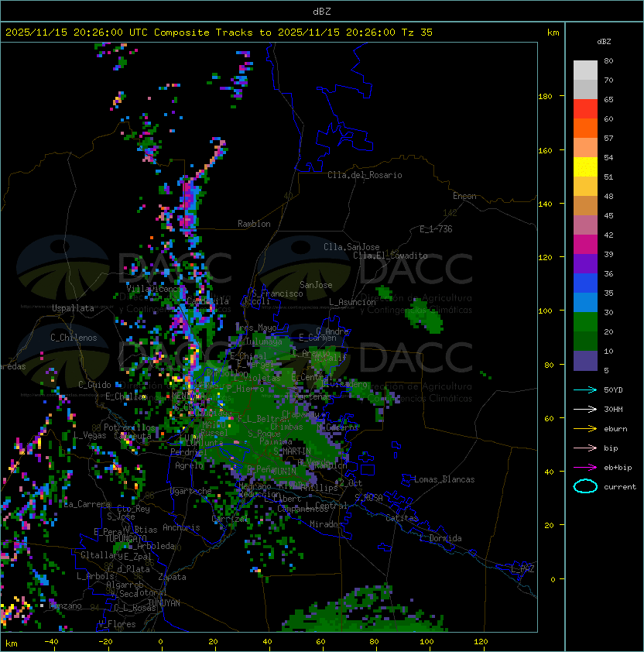Click the 'Villavicencio' map label
The width and height of the screenshot is (644, 652).
click(155, 288)
